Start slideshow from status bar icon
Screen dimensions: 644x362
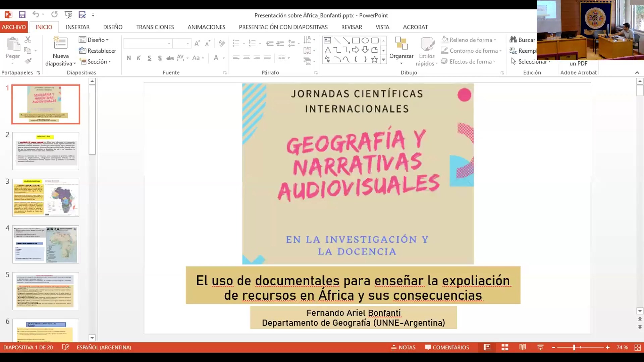tap(540, 348)
